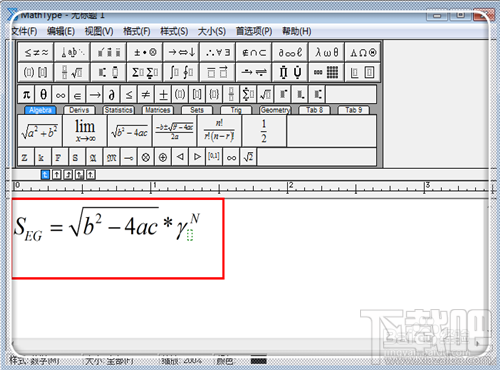
Task: Open the set theory symbols palette
Action: [x=254, y=52]
